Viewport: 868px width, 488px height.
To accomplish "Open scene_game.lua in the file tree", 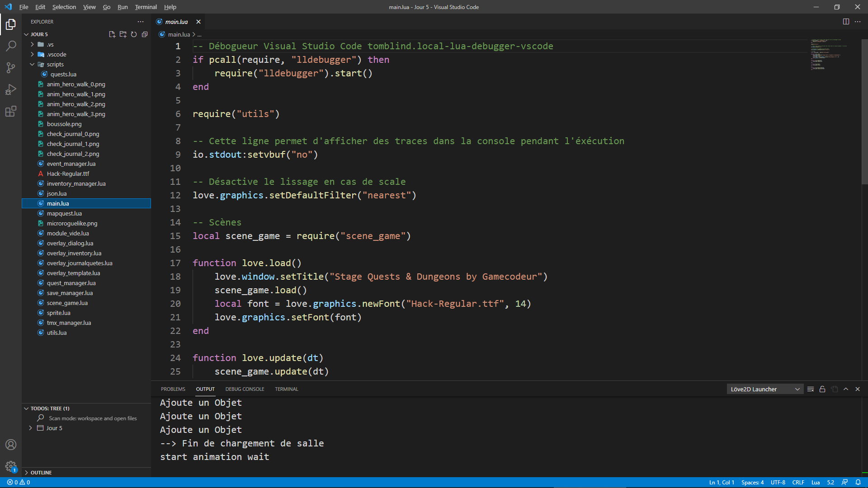I will [67, 303].
